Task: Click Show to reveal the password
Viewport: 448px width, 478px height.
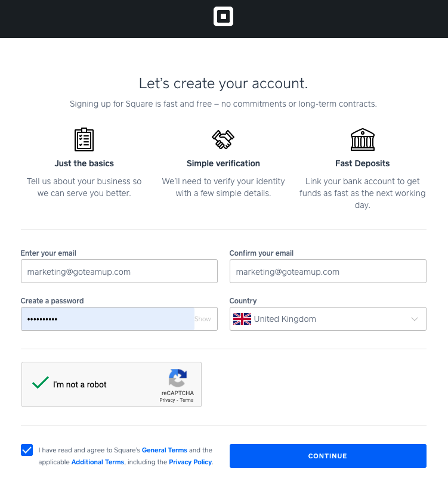Action: tap(203, 319)
